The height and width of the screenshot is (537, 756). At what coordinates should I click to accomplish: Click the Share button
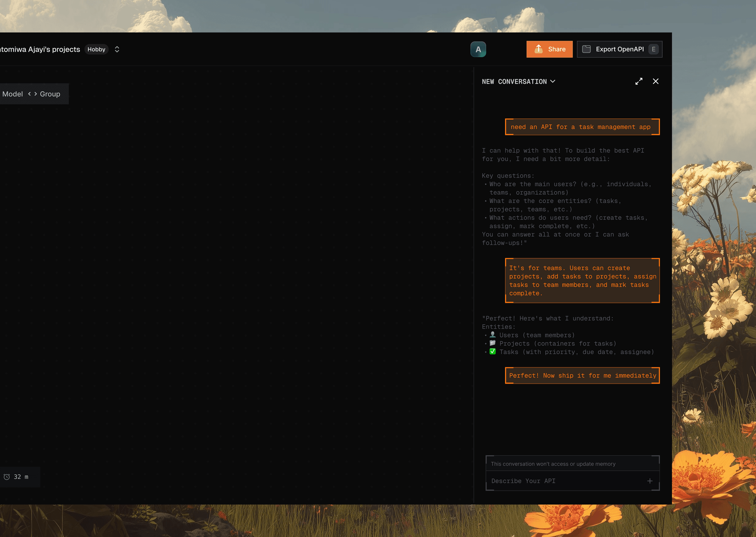(549, 49)
